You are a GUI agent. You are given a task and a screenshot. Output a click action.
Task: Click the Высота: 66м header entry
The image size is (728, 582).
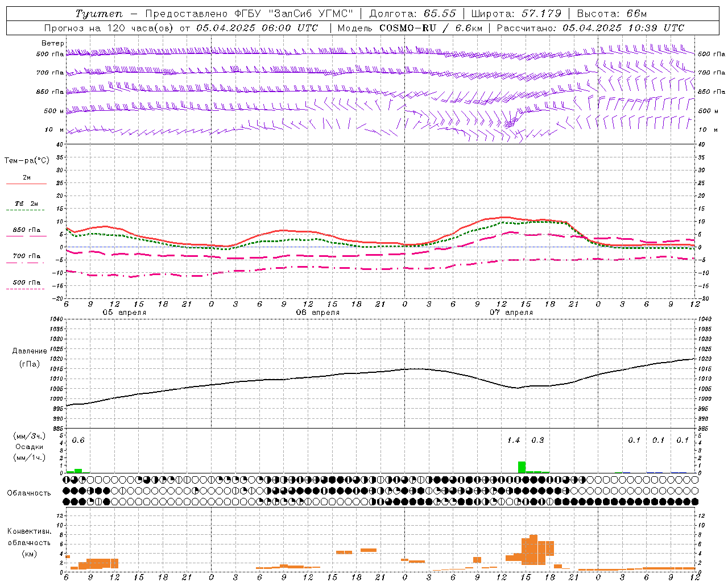[x=611, y=14]
